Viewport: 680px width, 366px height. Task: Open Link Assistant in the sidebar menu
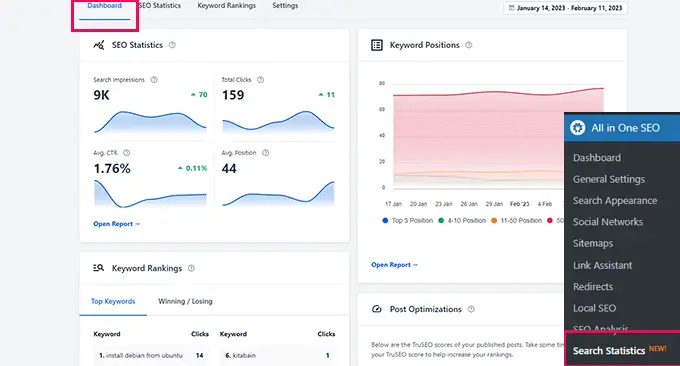(x=602, y=265)
